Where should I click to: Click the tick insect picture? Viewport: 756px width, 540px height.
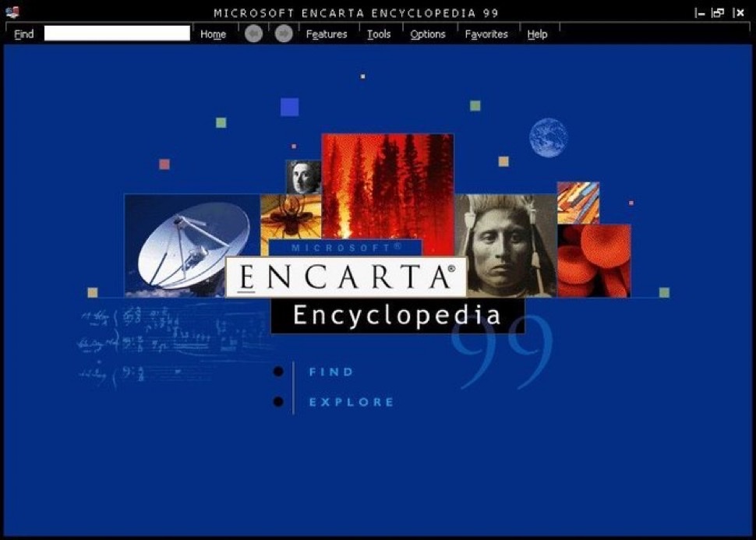291,217
